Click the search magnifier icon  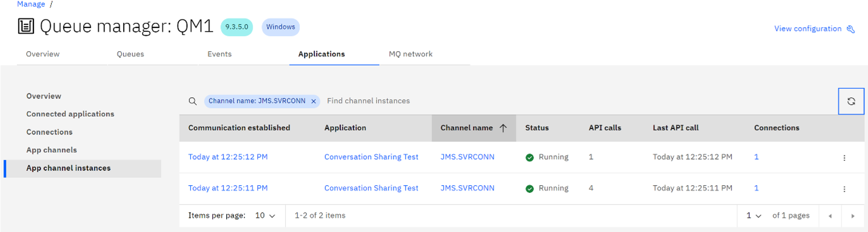(x=192, y=101)
